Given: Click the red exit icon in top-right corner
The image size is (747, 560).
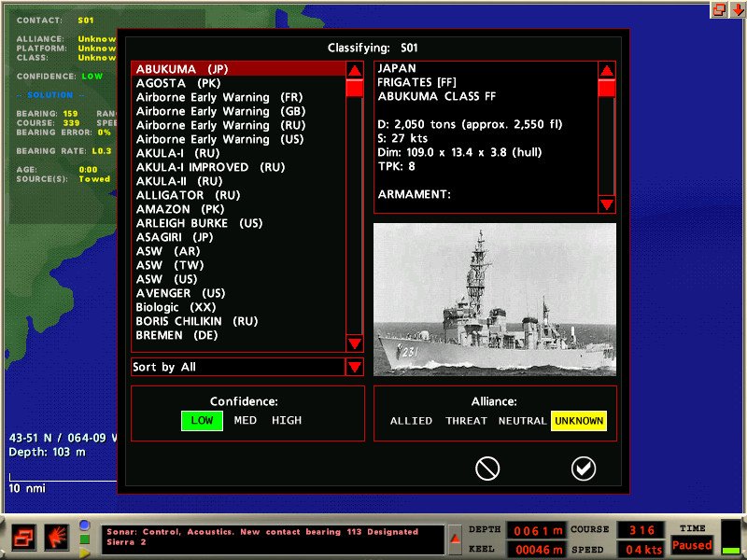Looking at the screenshot, I should (721, 9).
